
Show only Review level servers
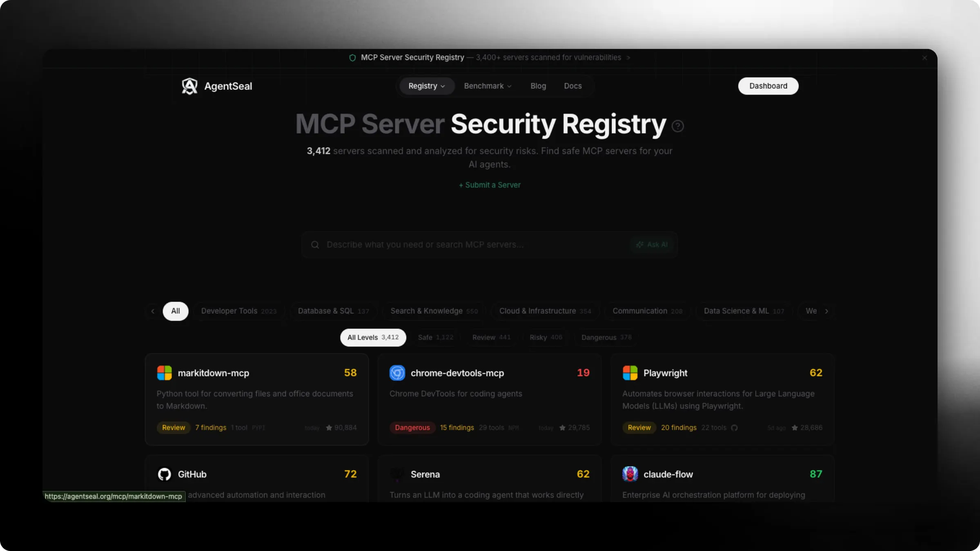pos(491,338)
